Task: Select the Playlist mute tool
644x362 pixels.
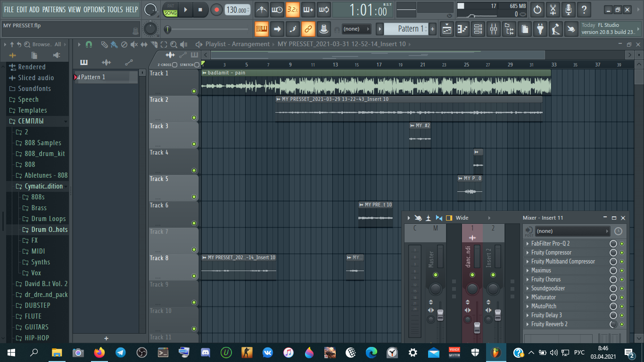Action: pos(134,44)
